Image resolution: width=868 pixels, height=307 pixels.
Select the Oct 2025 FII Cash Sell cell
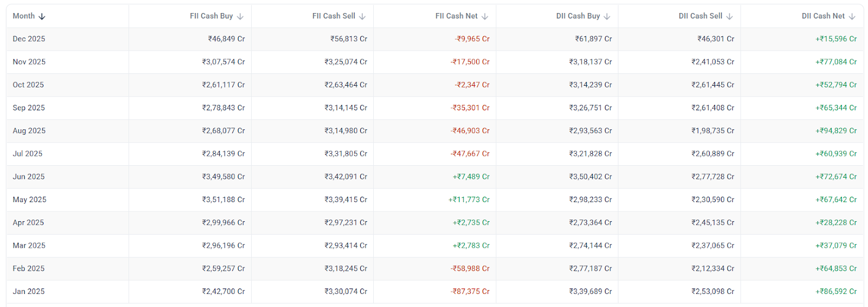tap(346, 85)
